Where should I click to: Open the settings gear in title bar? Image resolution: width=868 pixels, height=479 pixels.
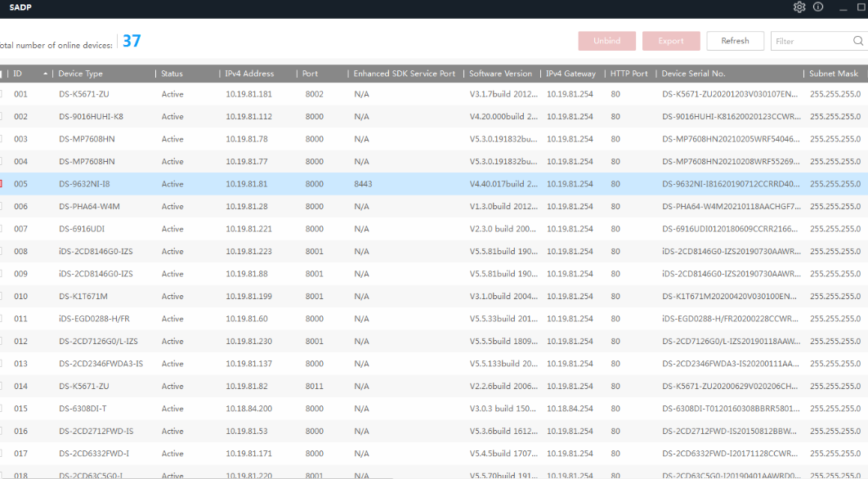click(799, 7)
